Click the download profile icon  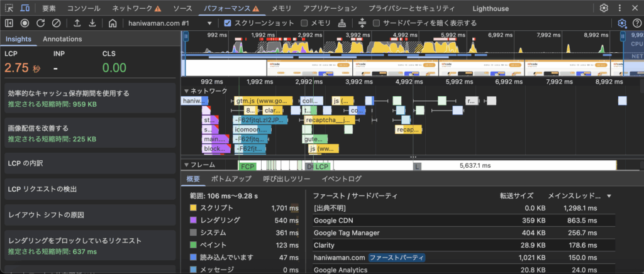[92, 23]
